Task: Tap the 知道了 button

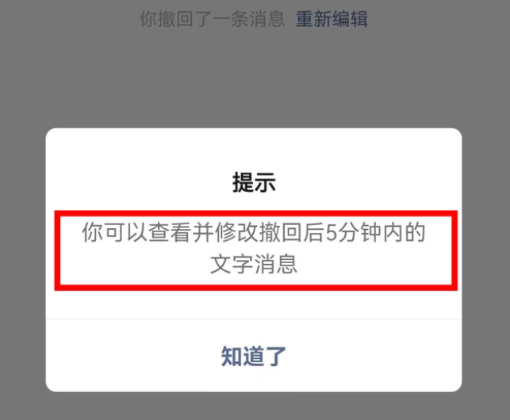Action: click(254, 357)
